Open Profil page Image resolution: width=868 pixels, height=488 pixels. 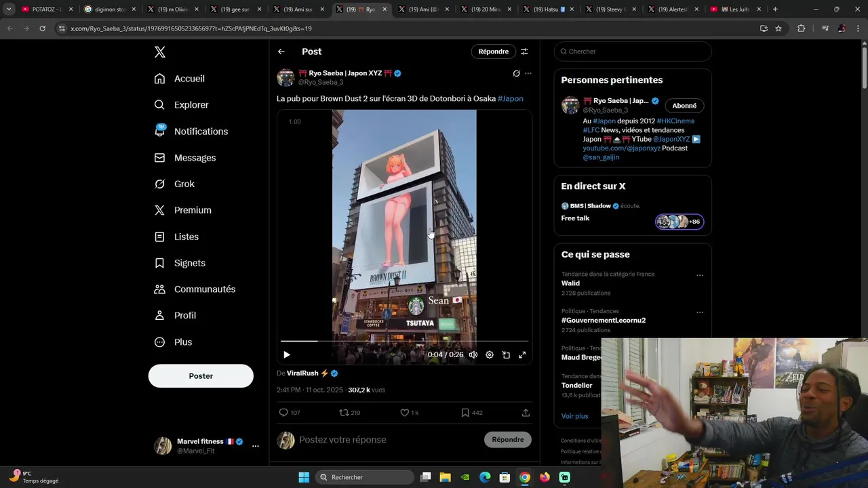[x=175, y=316]
